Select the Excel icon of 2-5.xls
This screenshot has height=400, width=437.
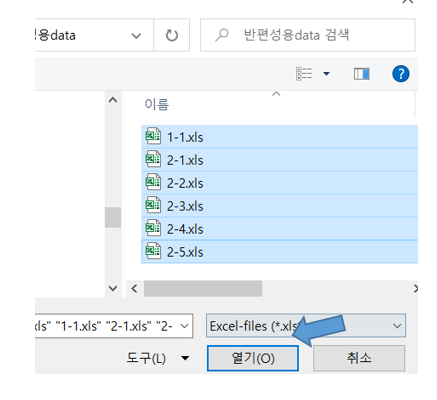[x=153, y=251]
